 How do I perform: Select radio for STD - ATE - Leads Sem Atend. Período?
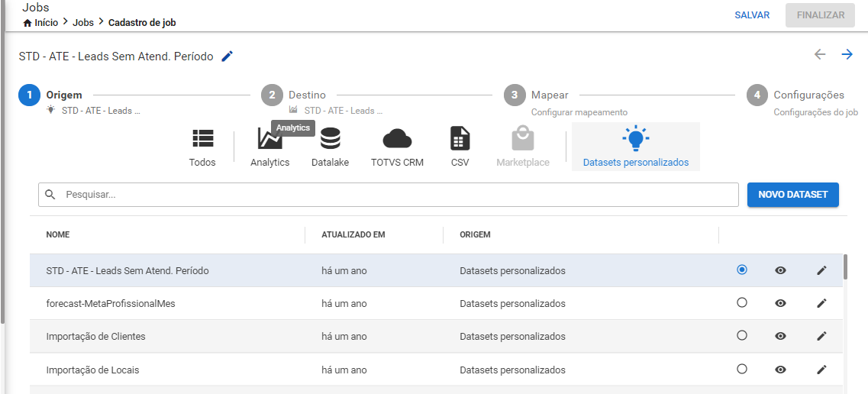742,270
